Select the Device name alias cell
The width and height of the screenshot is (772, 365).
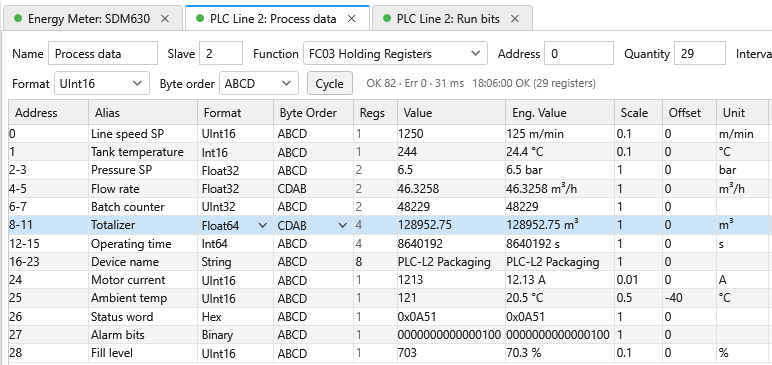(x=143, y=262)
